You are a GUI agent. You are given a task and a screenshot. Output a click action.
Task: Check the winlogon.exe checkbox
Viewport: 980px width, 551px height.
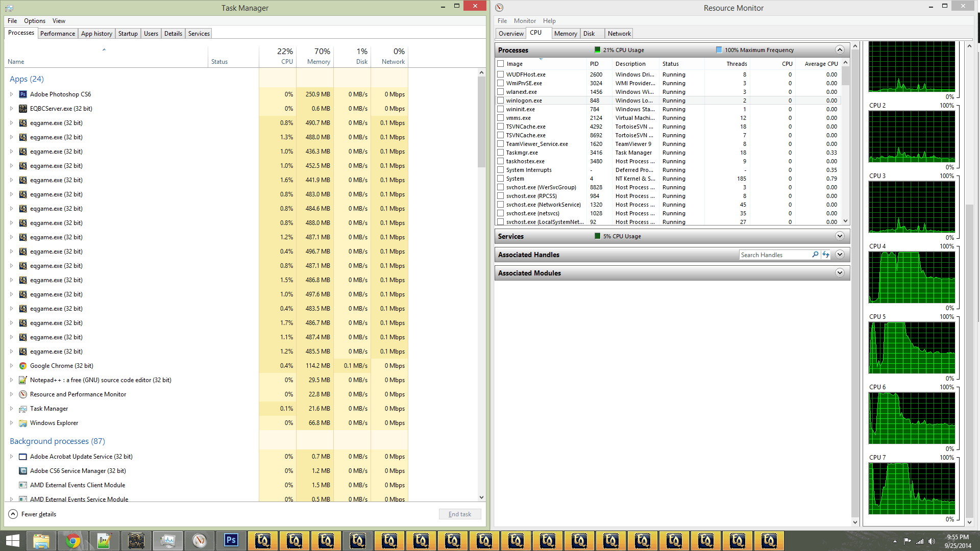click(501, 101)
